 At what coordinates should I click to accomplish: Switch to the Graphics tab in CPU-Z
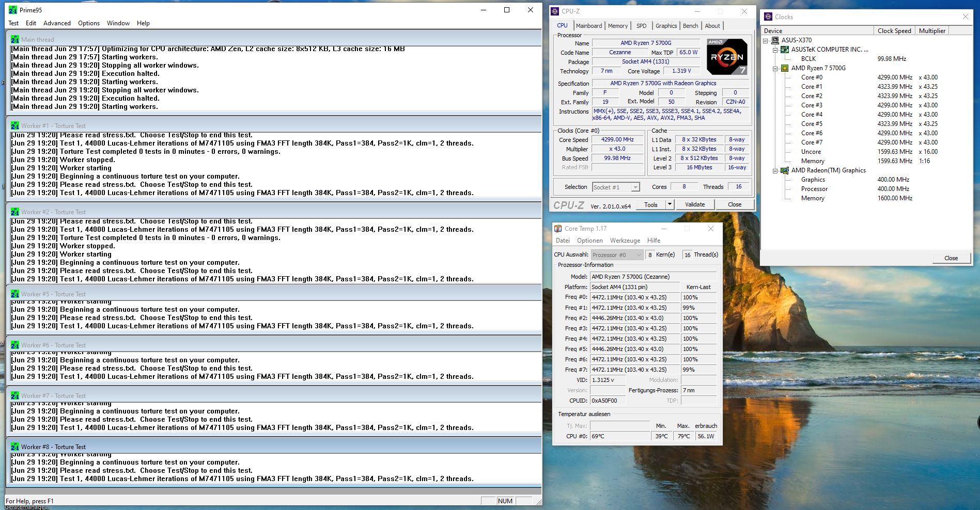click(x=666, y=26)
